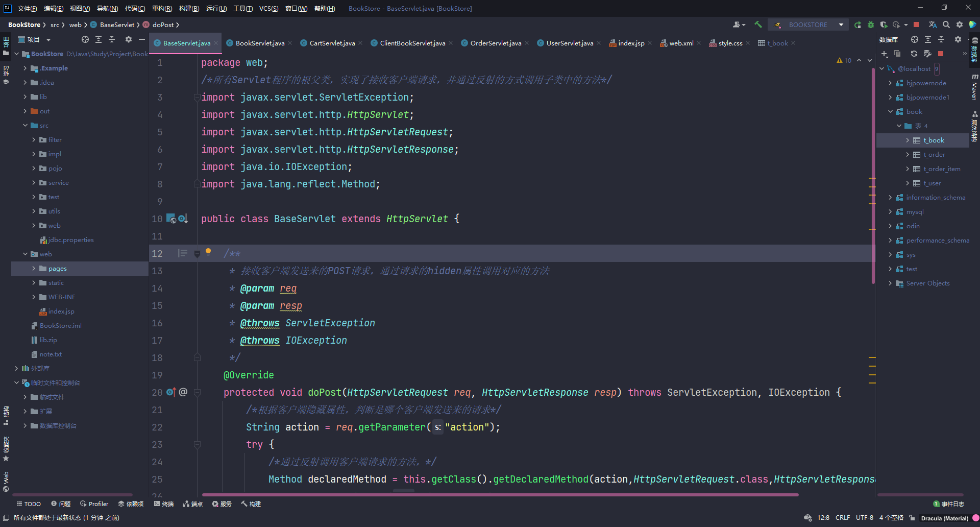Screen dimensions: 980x527
Task: Open database panel settings gear
Action: click(x=958, y=39)
